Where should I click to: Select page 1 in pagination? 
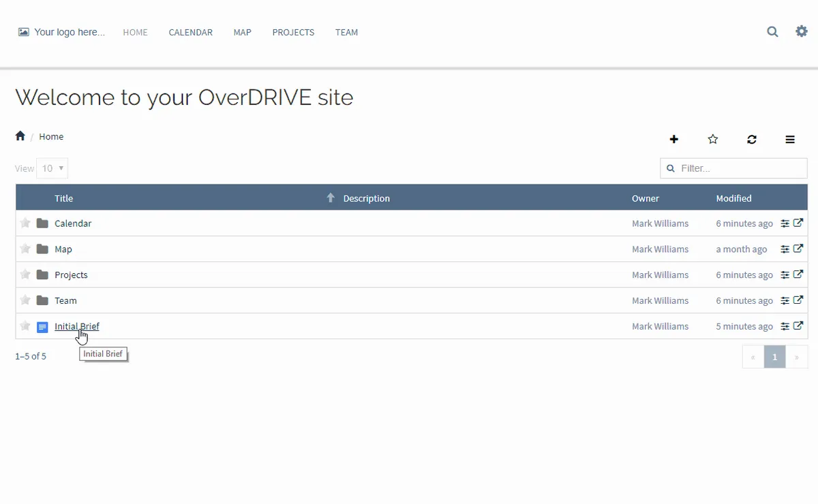coord(774,356)
